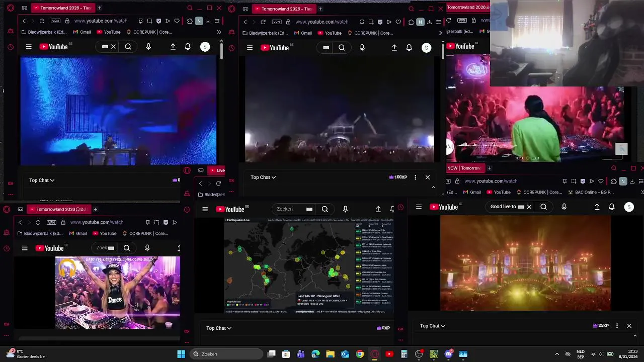Open hamburger menu in Earthquakes Live window
Image resolution: width=644 pixels, height=362 pixels.
205,209
